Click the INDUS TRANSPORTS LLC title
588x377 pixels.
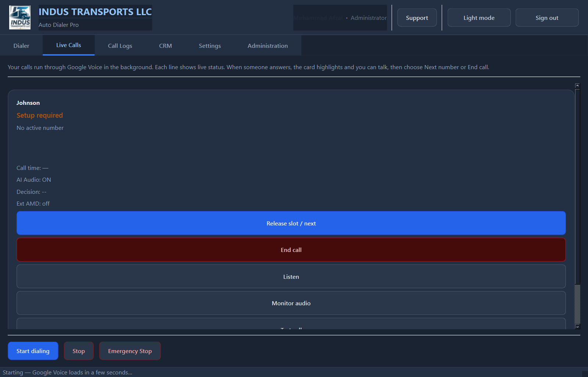95,12
